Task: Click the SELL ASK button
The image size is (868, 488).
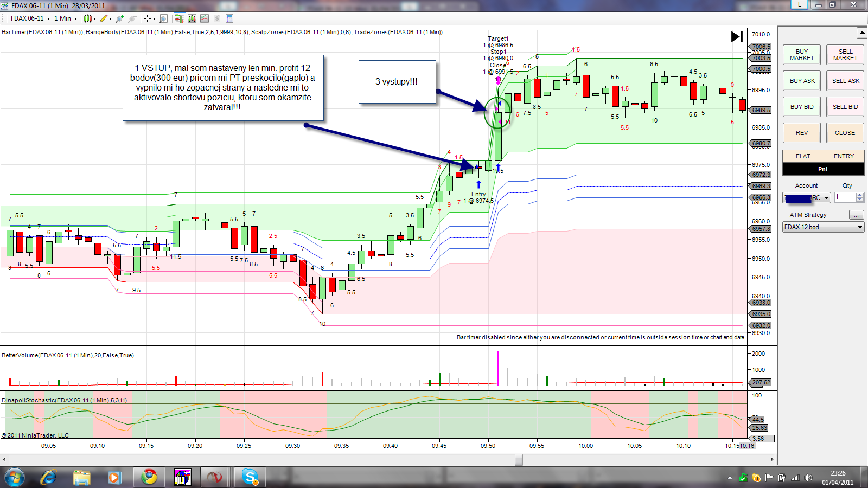Action: pos(845,81)
